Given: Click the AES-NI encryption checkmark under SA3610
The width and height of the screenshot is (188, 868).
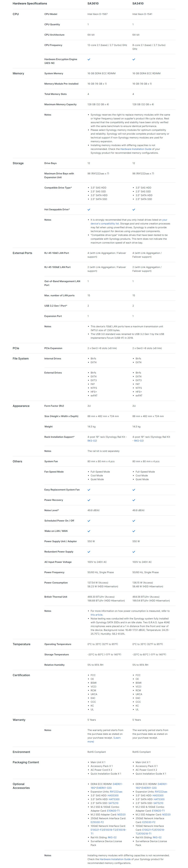Looking at the screenshot, I should tap(89, 59).
